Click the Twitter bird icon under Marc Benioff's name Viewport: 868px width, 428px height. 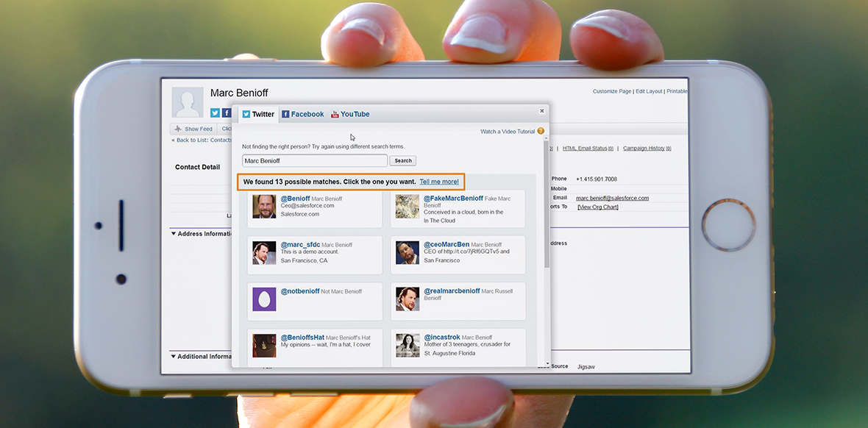(215, 113)
